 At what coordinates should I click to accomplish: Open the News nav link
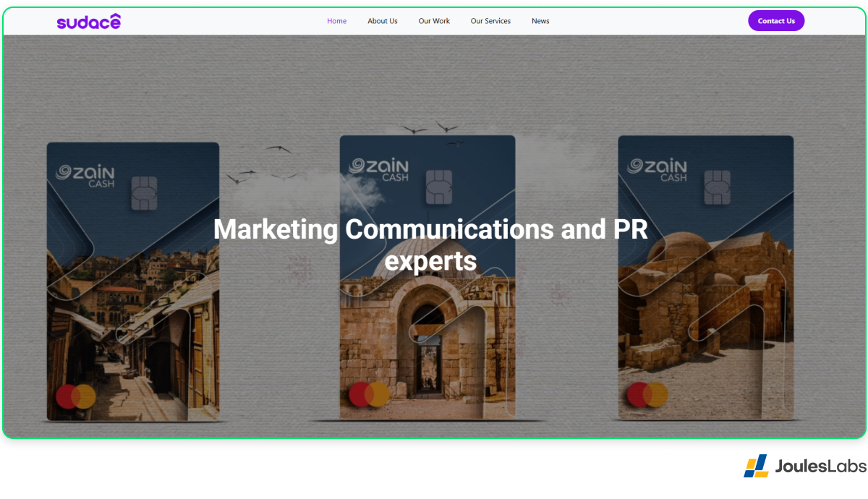coord(540,21)
